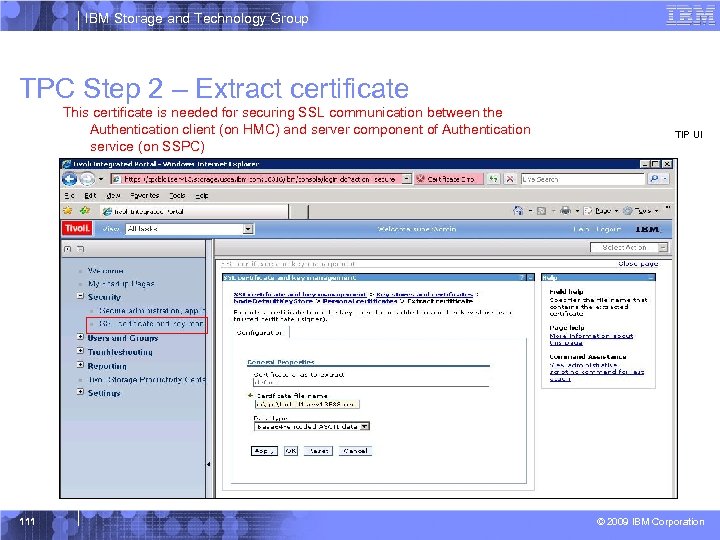The width and height of the screenshot is (720, 540).
Task: Click the Certificate file name field
Action: 307,404
